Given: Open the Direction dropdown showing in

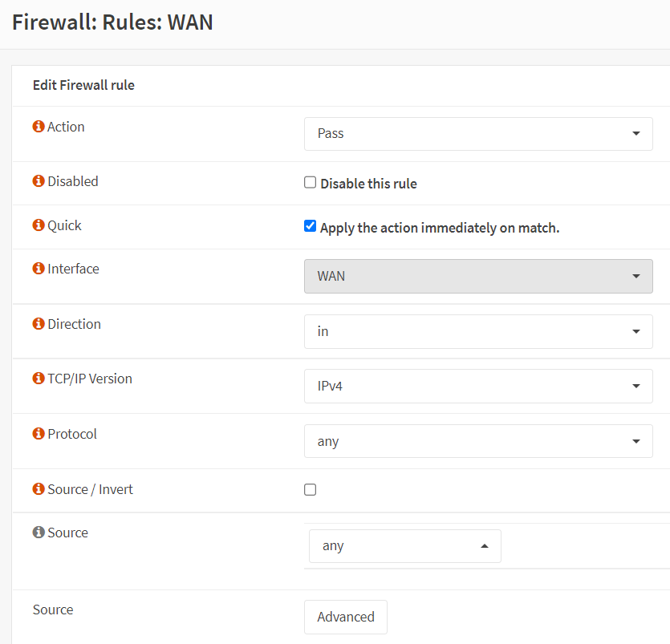Looking at the screenshot, I should [x=478, y=331].
